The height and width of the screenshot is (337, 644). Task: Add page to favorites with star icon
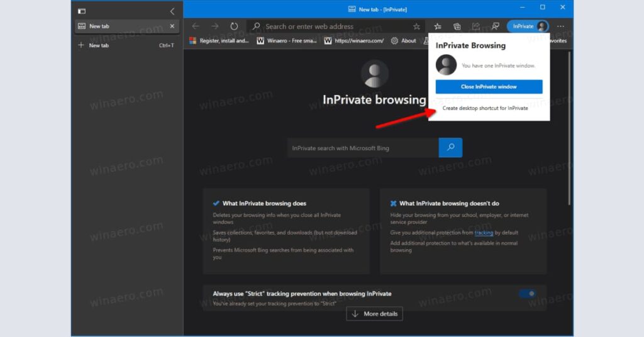[x=416, y=26]
